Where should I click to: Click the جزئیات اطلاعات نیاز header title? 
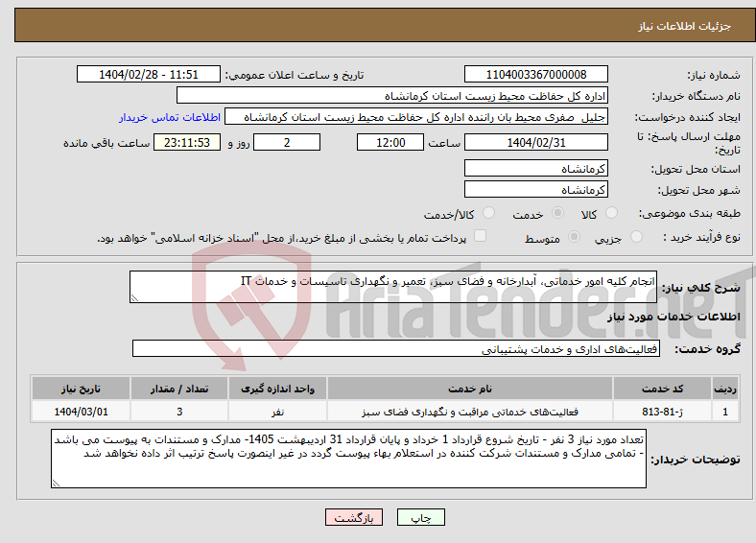pyautogui.click(x=685, y=26)
